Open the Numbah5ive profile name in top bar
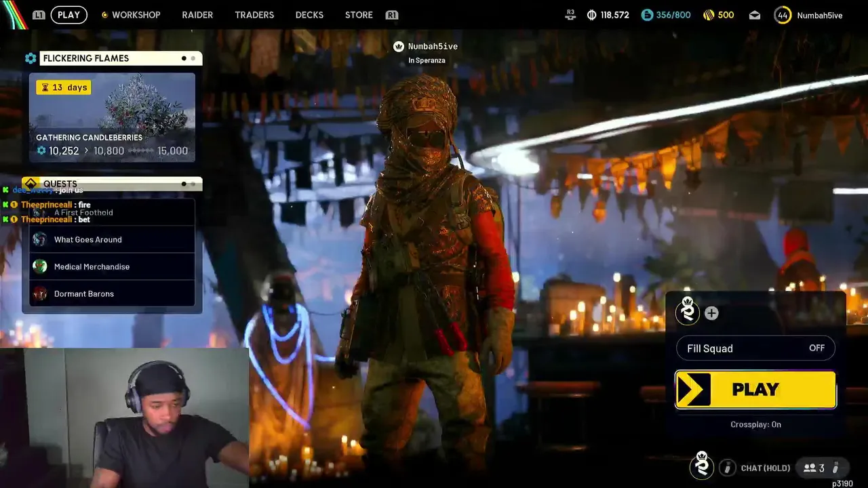Viewport: 868px width, 488px height. [820, 15]
